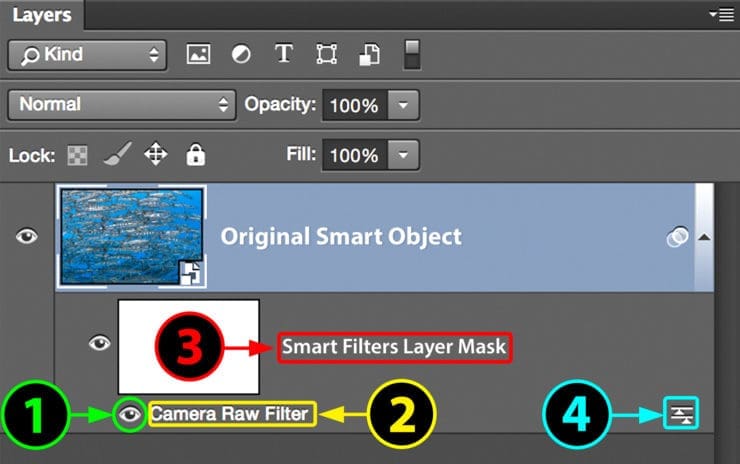Open the Normal blend mode dropdown
The height and width of the screenshot is (464, 740).
tap(122, 105)
